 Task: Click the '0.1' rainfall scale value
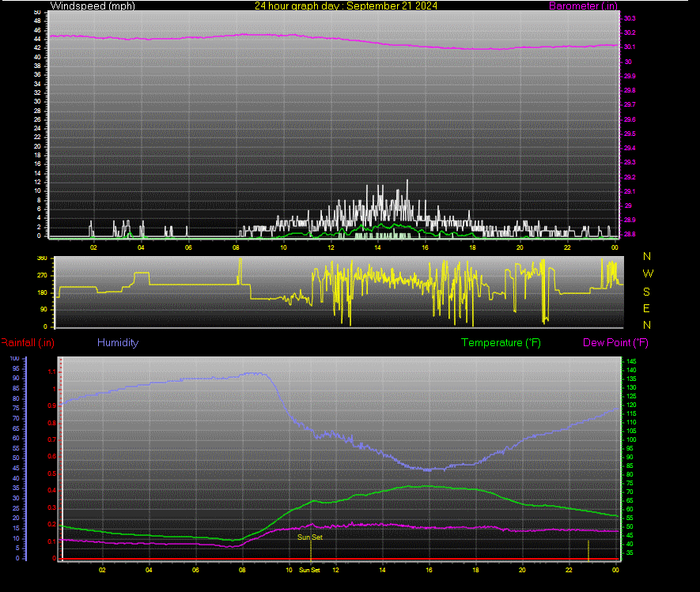click(51, 541)
